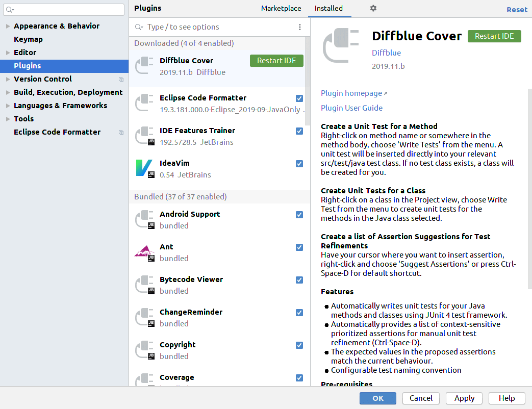Click the Cancel button
Viewport: 532px width, 409px height.
point(421,398)
